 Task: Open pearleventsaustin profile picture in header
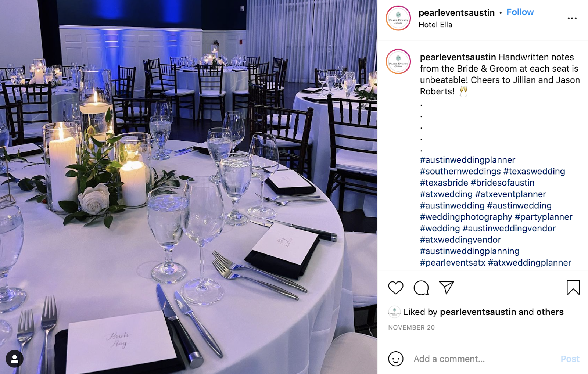pos(398,18)
